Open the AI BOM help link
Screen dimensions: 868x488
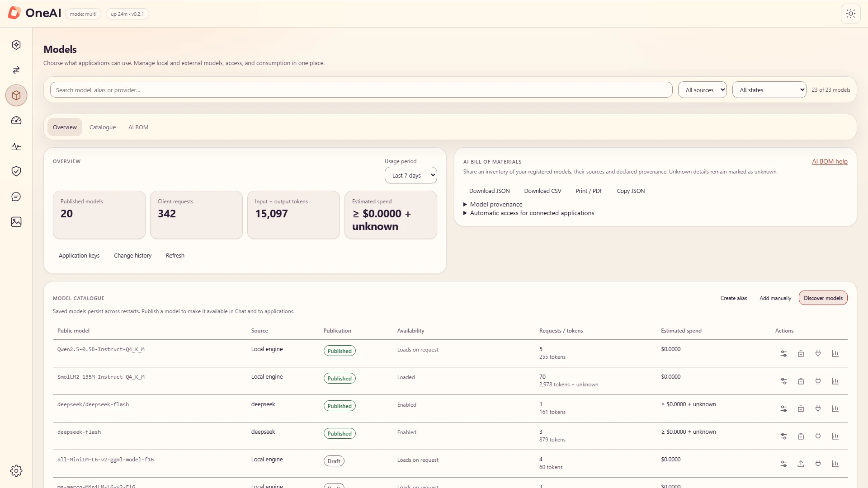point(830,162)
